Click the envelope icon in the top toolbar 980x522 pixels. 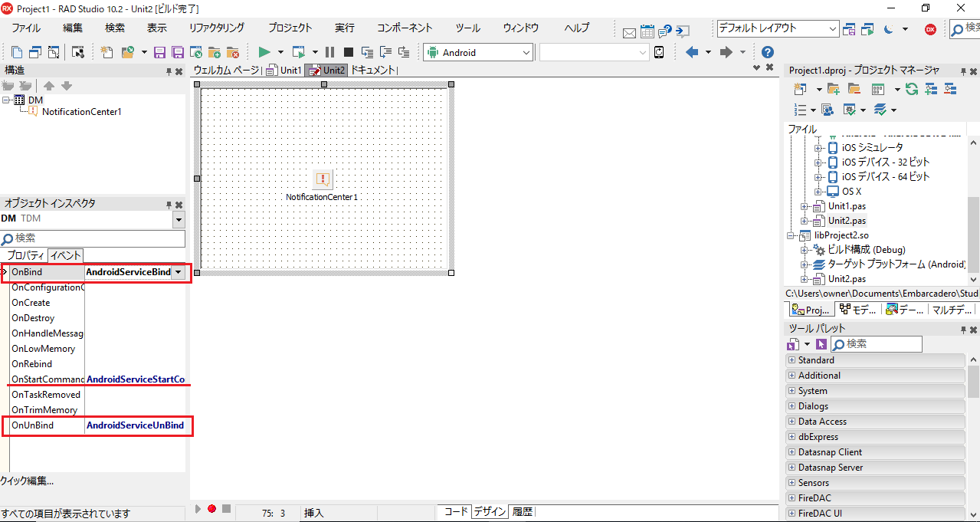tap(629, 32)
